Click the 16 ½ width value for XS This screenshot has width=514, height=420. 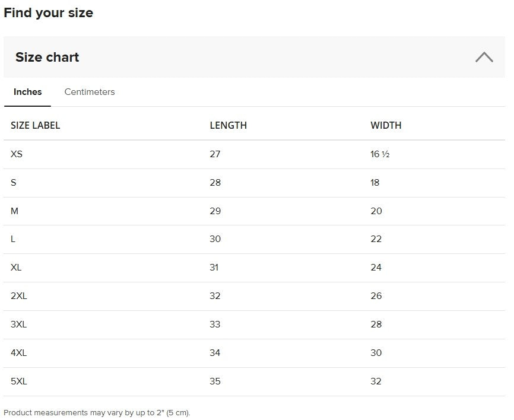point(380,154)
